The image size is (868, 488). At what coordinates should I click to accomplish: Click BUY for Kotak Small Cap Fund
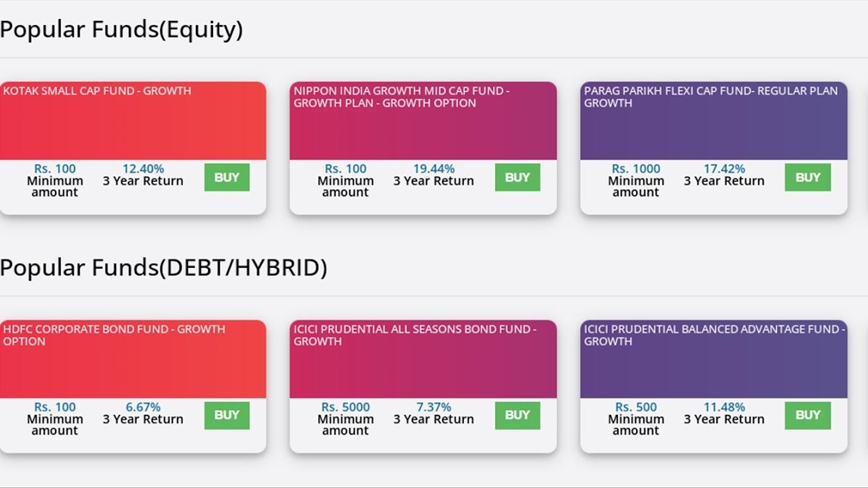[x=226, y=178]
